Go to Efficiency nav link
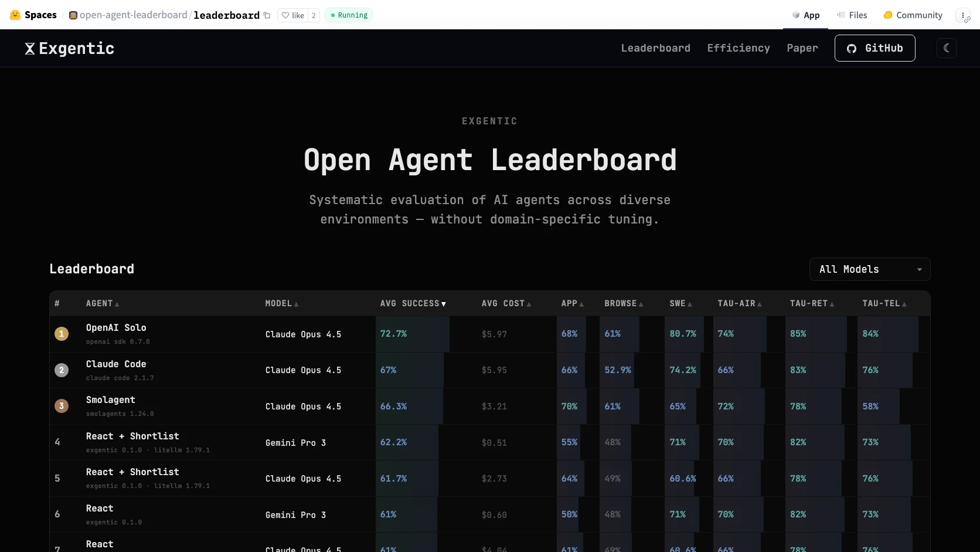 coord(739,48)
